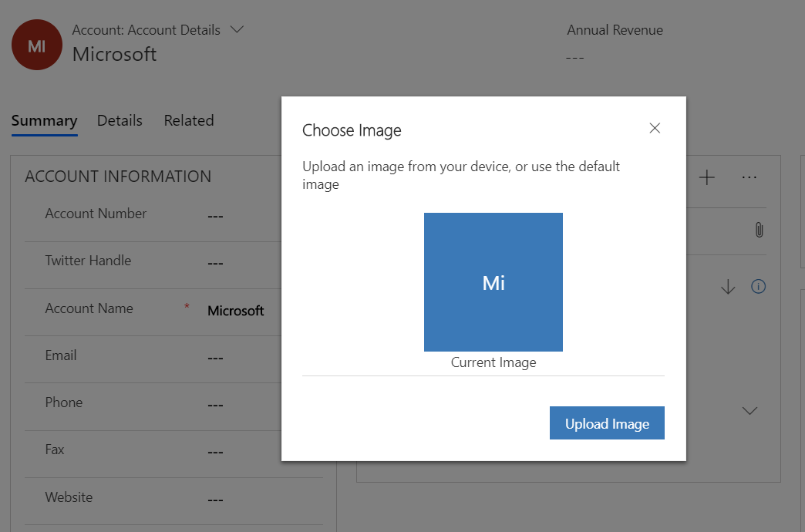Select the current Mi image thumbnail
This screenshot has height=532, width=805.
tap(493, 282)
